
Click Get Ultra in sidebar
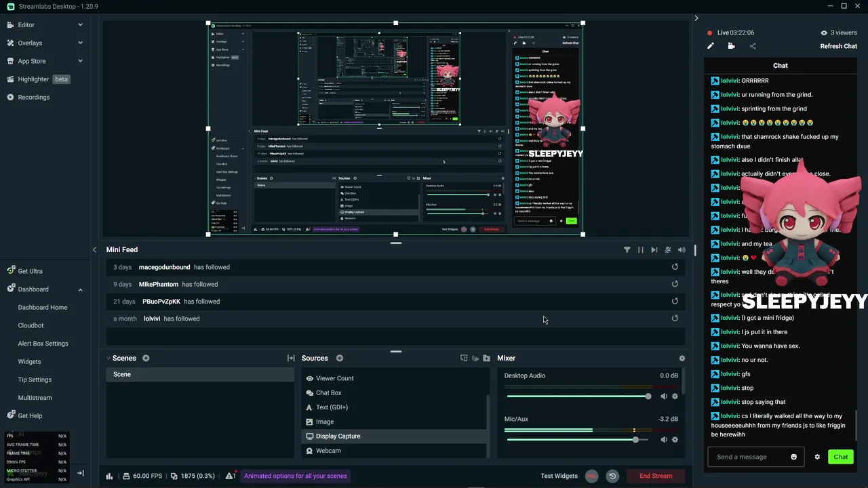click(x=30, y=271)
